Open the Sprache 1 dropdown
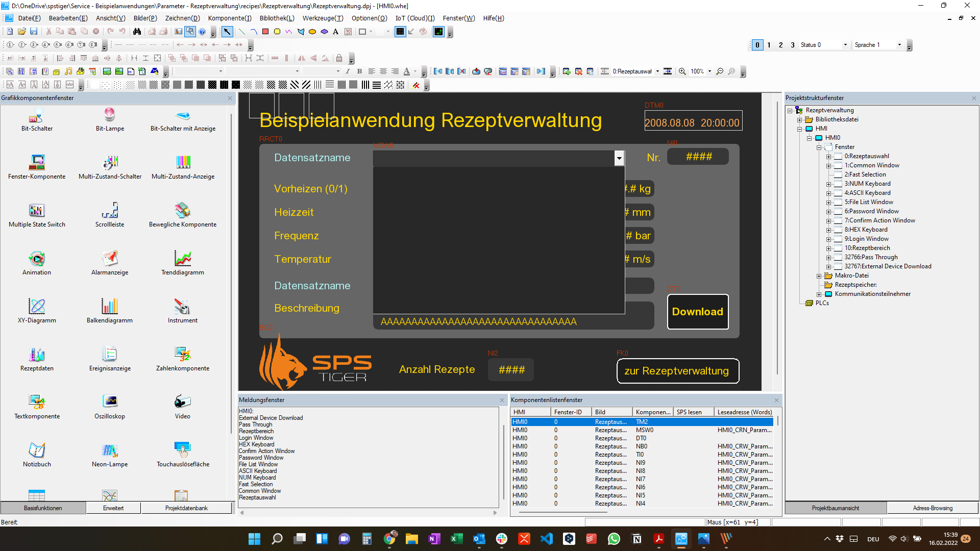Viewport: 980px width, 551px height. [900, 45]
